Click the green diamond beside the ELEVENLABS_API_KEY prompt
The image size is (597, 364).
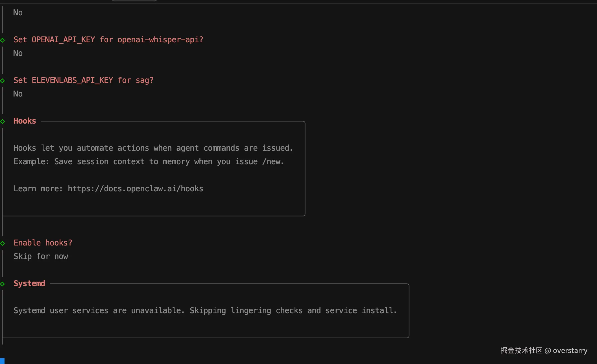3,81
